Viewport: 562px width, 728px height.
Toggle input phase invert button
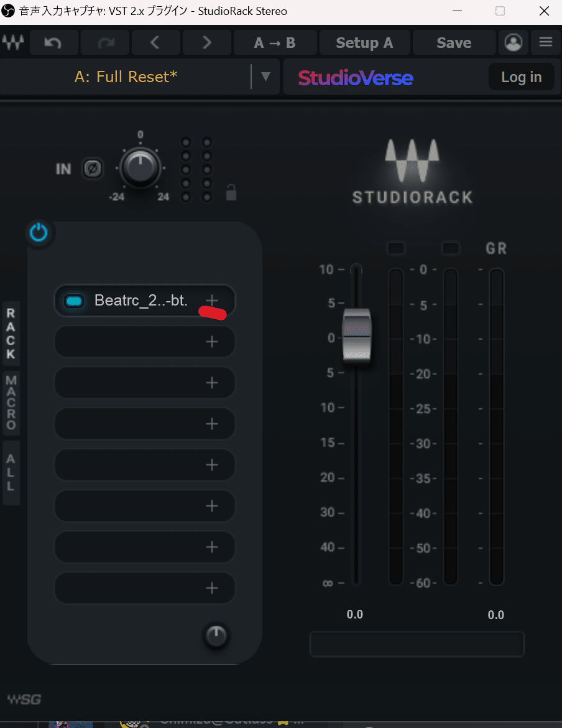click(92, 169)
